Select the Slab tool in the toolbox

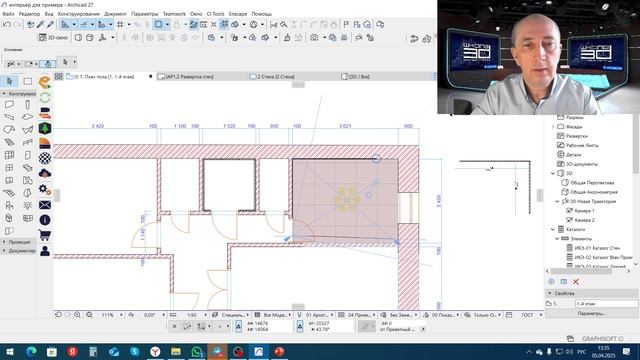point(27,117)
